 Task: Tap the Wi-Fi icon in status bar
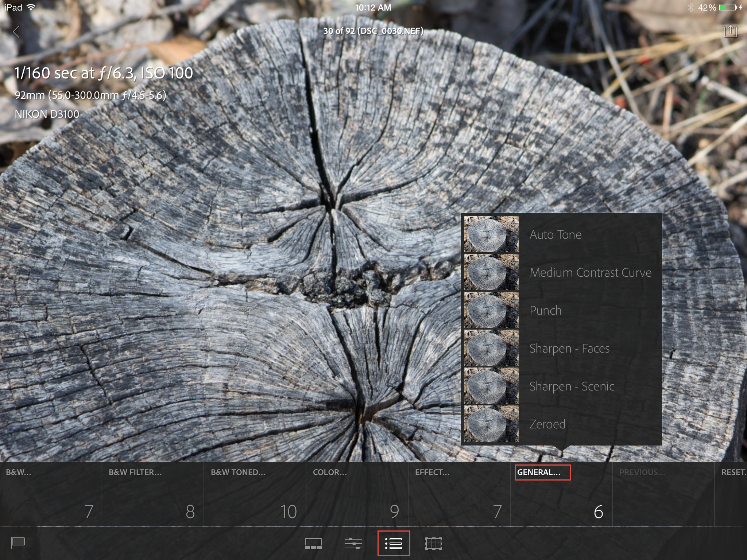click(x=31, y=7)
